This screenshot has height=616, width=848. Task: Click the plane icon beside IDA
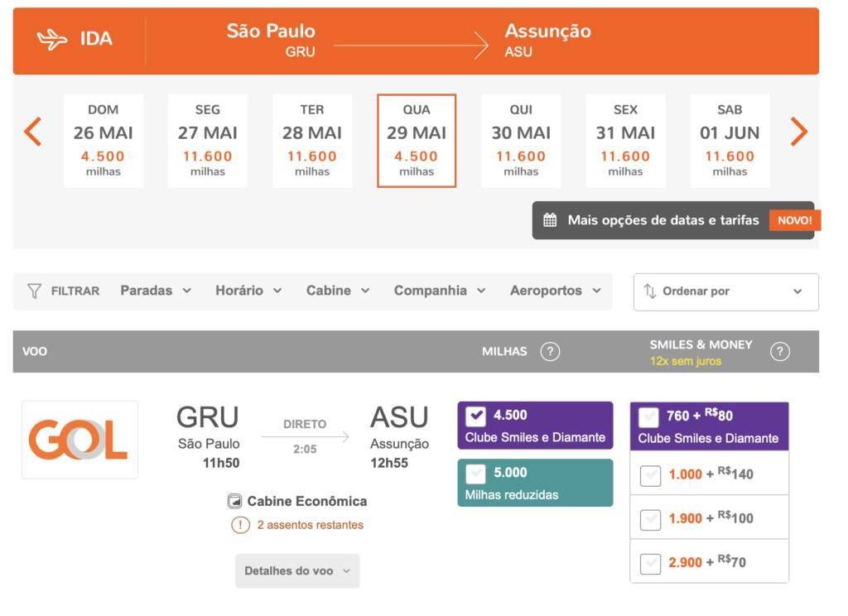click(52, 40)
